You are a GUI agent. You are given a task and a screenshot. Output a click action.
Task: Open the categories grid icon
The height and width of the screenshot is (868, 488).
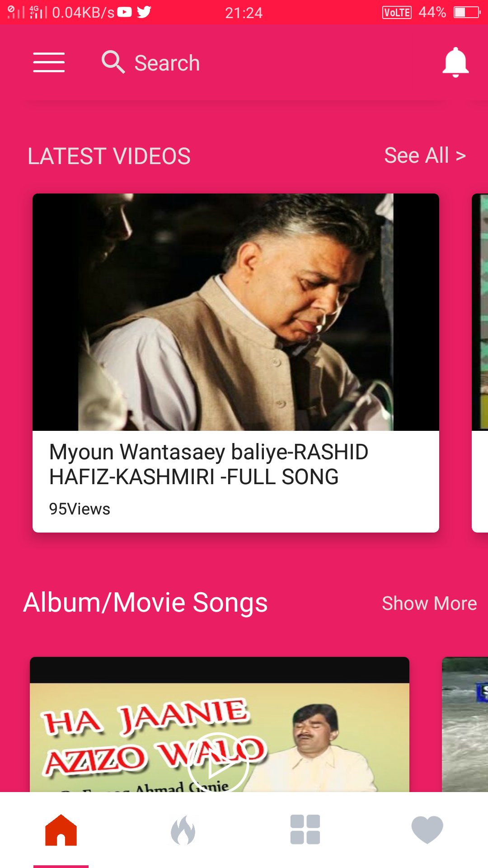[x=305, y=830]
